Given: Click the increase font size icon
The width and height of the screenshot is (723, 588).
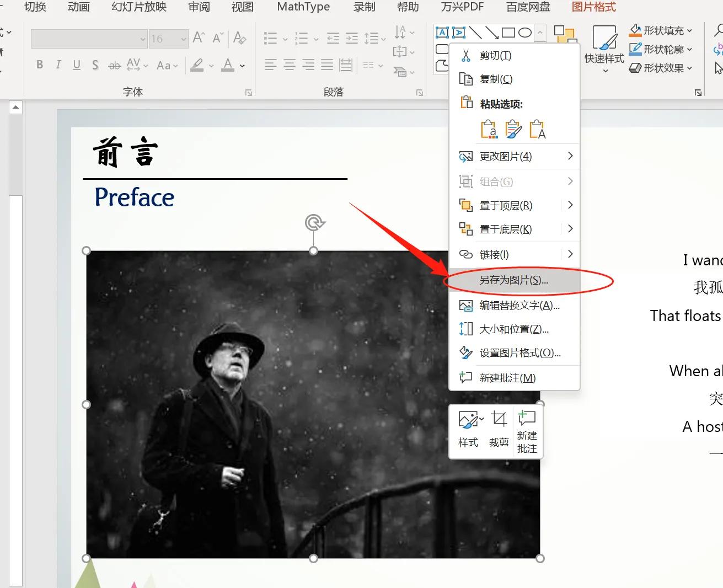Looking at the screenshot, I should point(199,38).
